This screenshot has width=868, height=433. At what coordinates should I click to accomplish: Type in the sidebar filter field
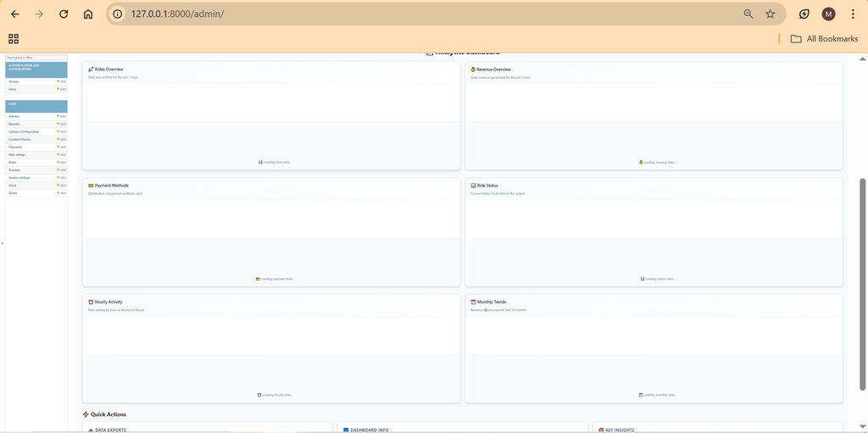36,58
